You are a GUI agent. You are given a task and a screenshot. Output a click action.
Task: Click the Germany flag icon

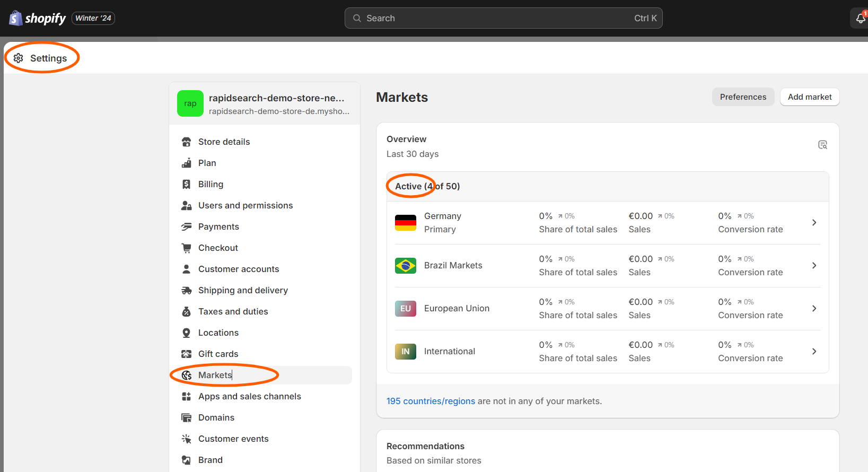pos(406,223)
